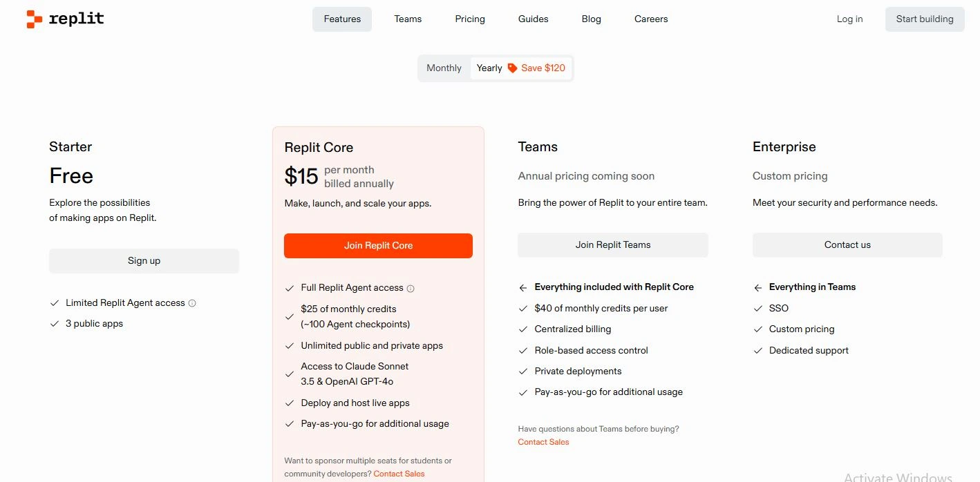Click the Replit logo icon
Image resolution: width=980 pixels, height=482 pixels.
(x=34, y=19)
